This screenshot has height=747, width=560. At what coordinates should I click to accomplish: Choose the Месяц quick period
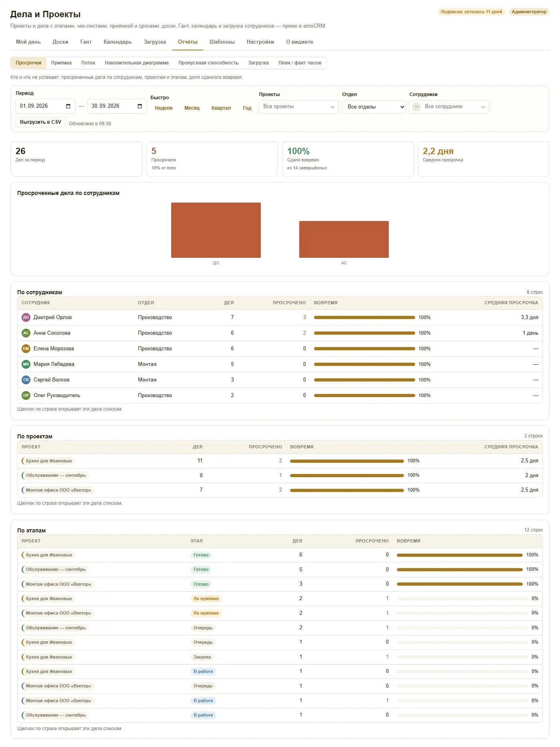point(192,108)
